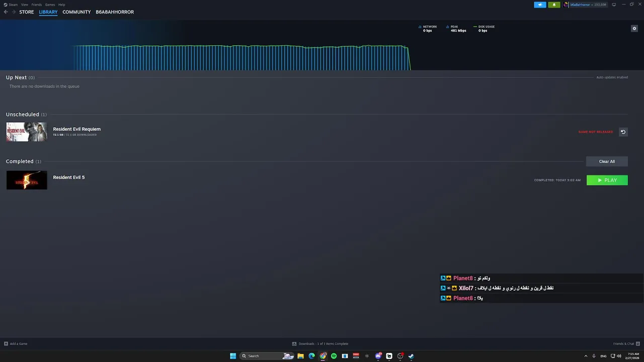
Task: Retry Resident Evil Requiem download arrow
Action: [x=623, y=132]
